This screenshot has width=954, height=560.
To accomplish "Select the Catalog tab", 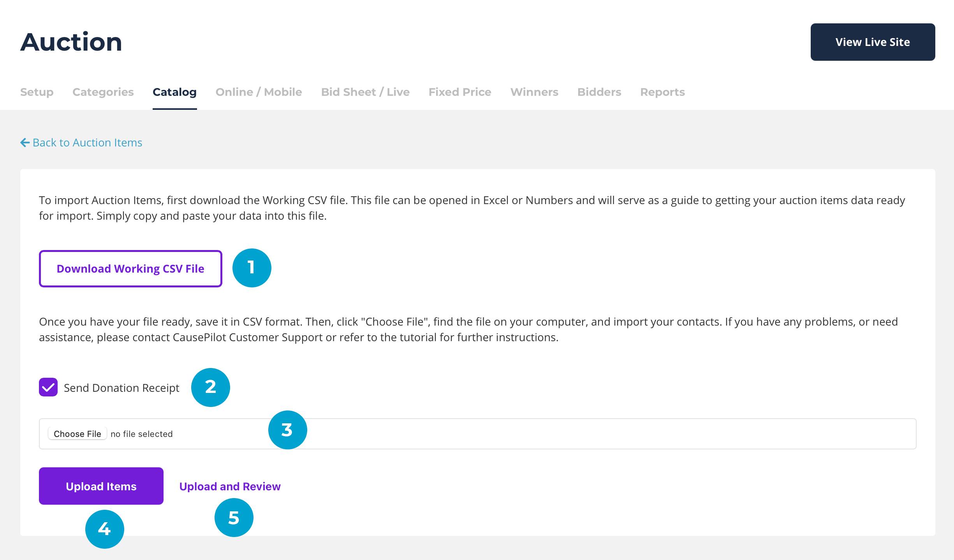I will 174,92.
